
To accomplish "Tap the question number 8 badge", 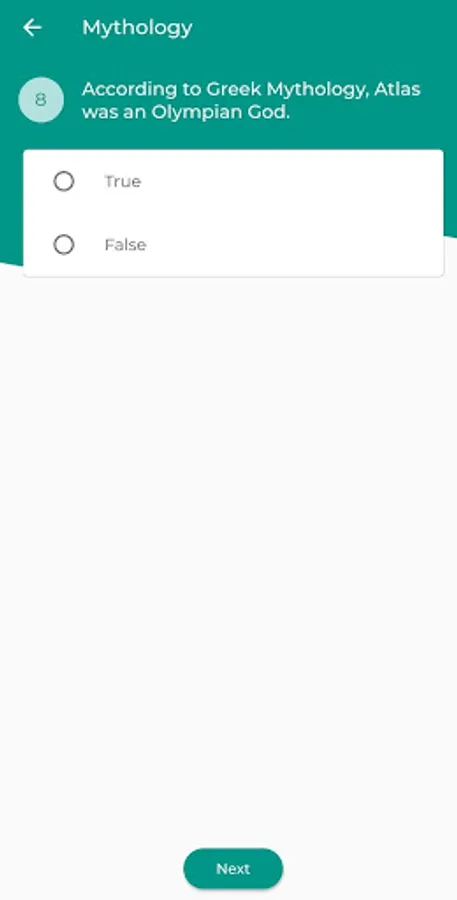I will click(41, 100).
